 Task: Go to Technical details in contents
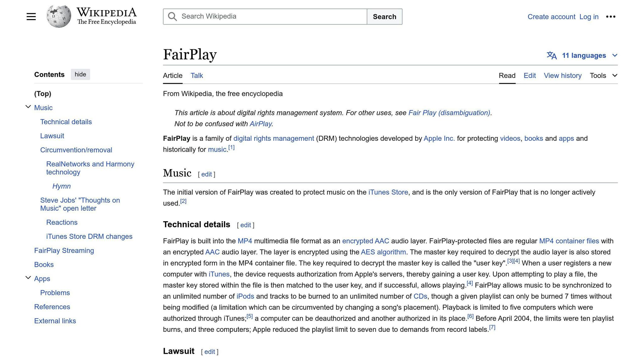pyautogui.click(x=66, y=122)
